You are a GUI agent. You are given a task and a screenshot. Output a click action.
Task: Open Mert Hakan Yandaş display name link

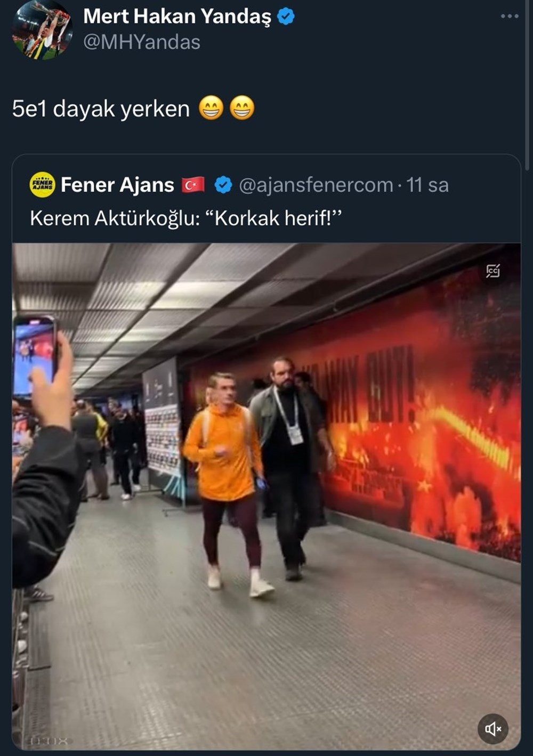click(177, 17)
